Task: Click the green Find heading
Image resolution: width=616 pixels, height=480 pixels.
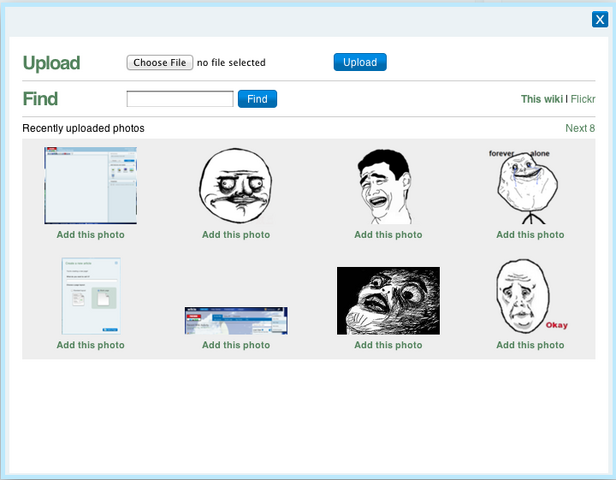Action: 40,99
